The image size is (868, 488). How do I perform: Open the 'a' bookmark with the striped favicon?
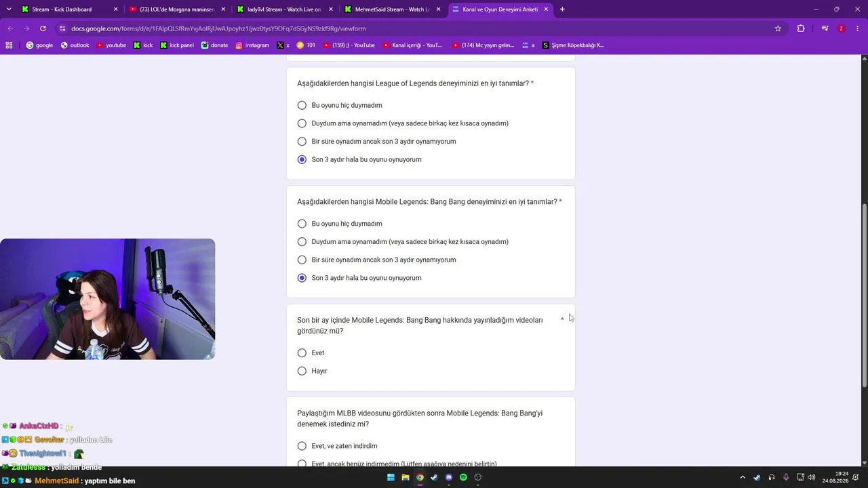click(528, 45)
